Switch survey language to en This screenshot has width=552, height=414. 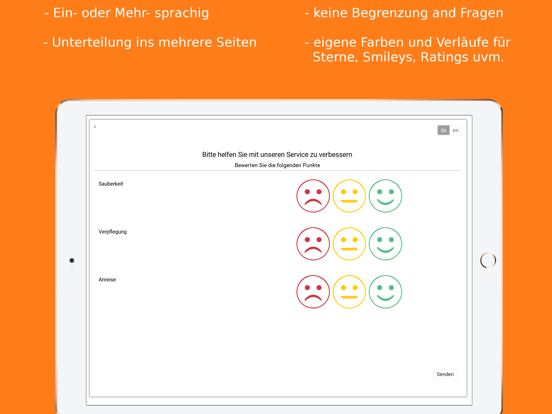point(456,130)
